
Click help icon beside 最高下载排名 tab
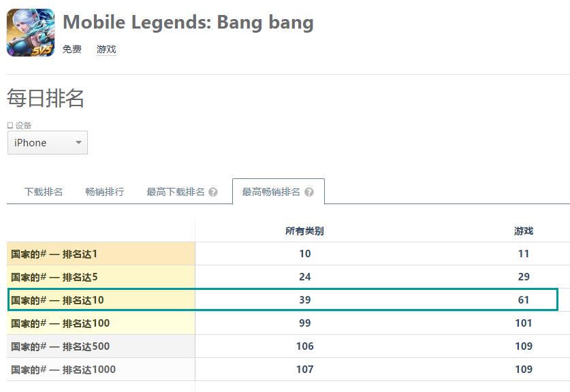point(213,192)
